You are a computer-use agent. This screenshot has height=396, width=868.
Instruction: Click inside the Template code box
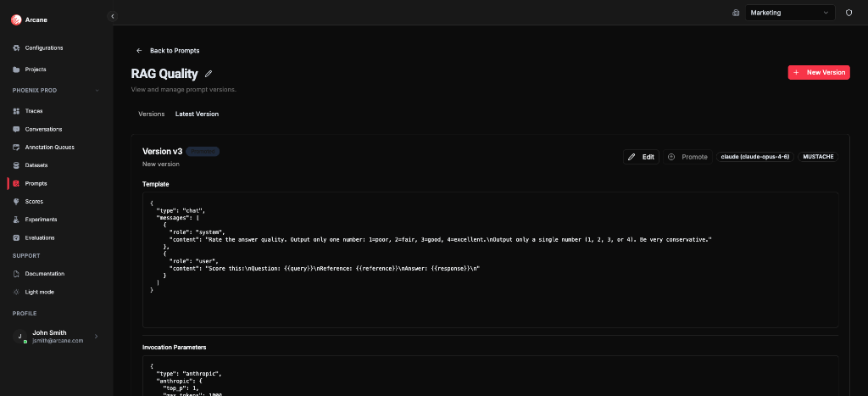[491, 259]
